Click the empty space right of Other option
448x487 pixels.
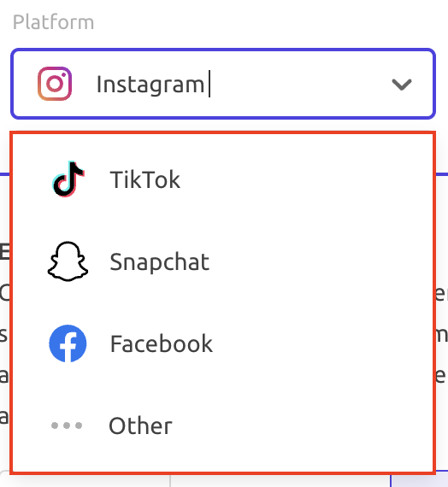302,425
